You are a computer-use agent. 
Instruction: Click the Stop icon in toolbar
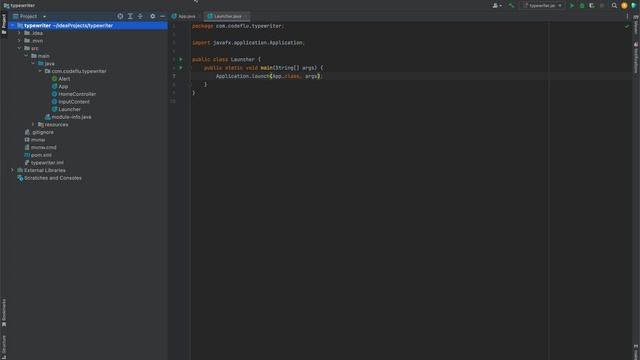[602, 6]
